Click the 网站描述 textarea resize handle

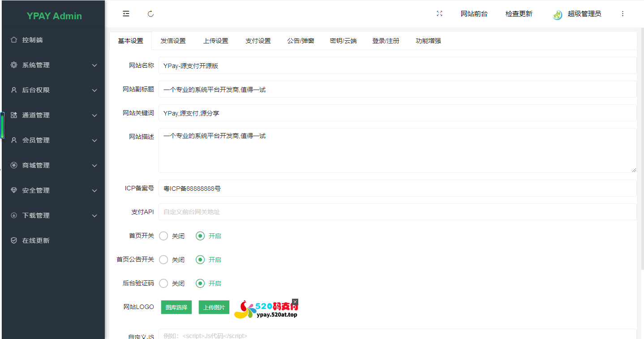[x=634, y=170]
